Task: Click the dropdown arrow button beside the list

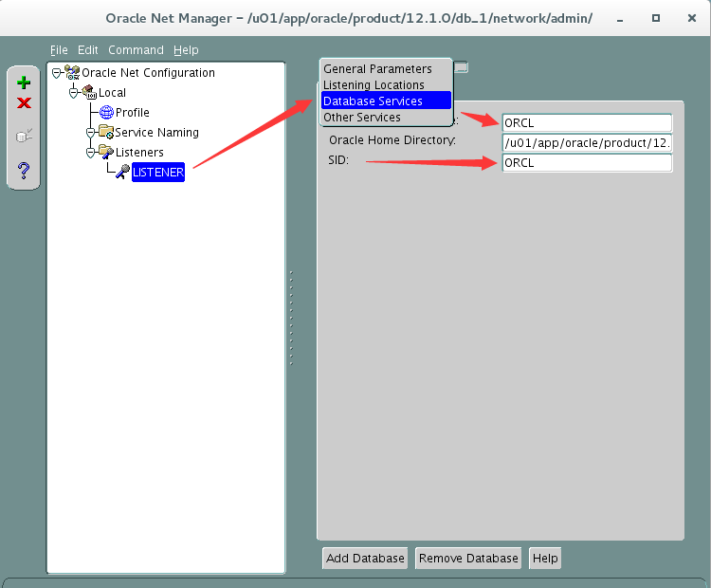Action: pos(461,67)
